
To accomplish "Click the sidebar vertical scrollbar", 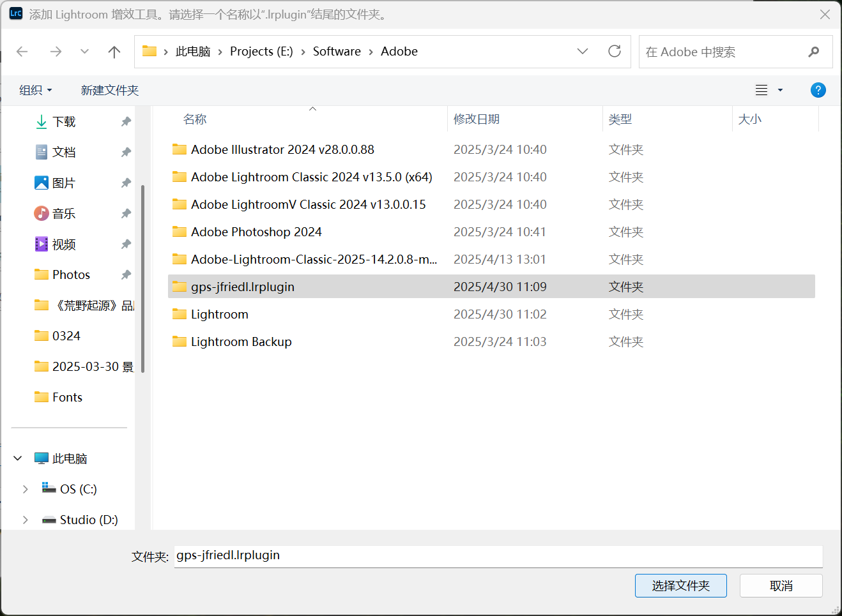I will click(x=143, y=278).
